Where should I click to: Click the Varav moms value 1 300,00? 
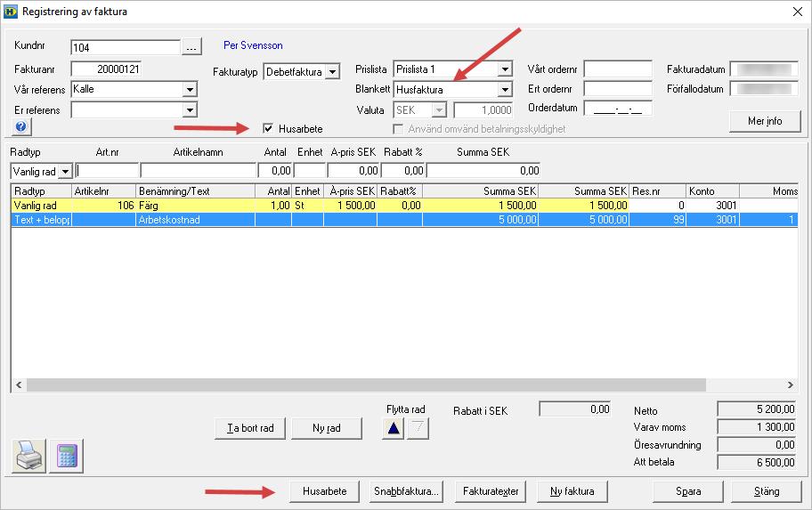click(x=757, y=427)
